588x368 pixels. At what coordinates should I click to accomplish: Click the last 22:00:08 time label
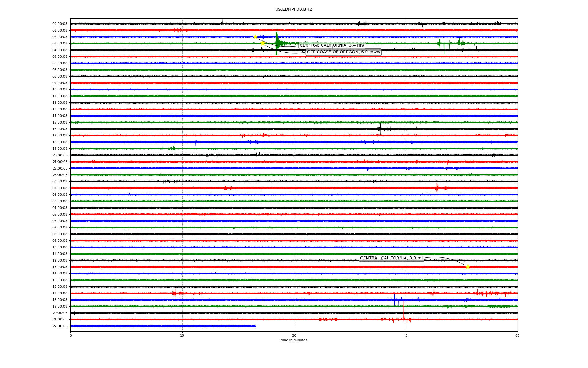pos(60,326)
